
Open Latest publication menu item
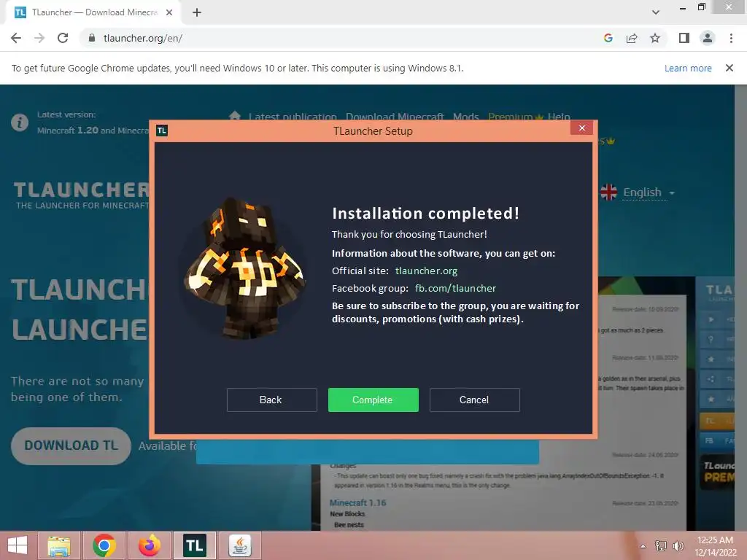click(x=293, y=117)
